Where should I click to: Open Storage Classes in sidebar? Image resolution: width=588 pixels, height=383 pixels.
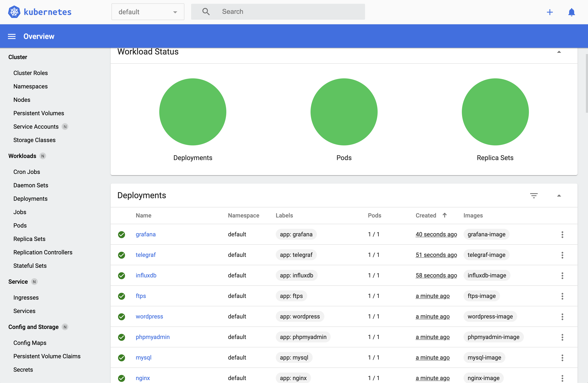coord(34,140)
